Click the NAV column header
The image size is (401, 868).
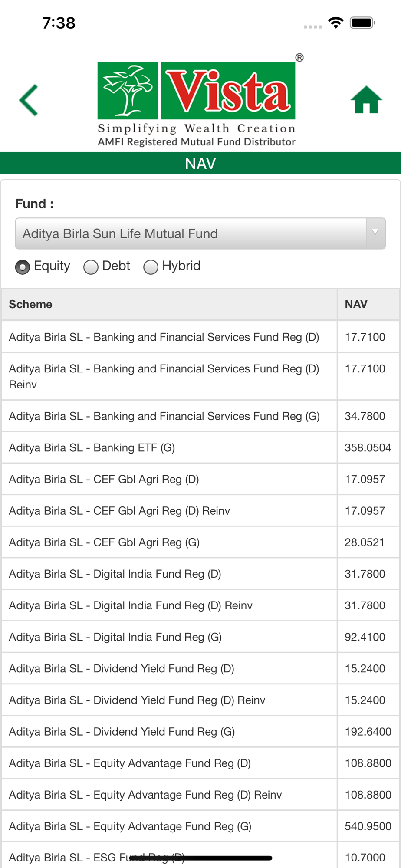point(356,304)
